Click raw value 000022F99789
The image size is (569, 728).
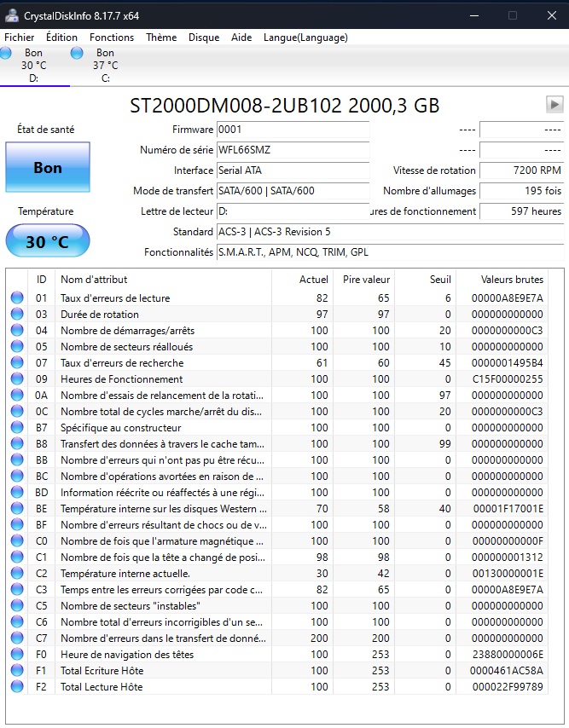coord(508,687)
